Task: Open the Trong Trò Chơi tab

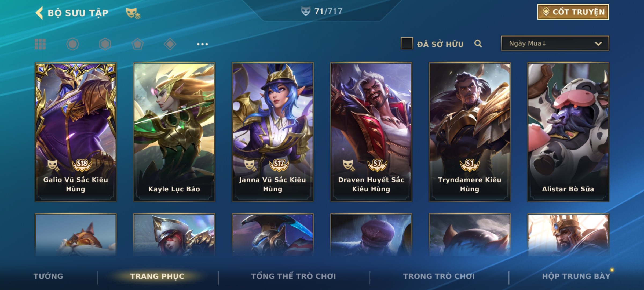Action: (439, 276)
